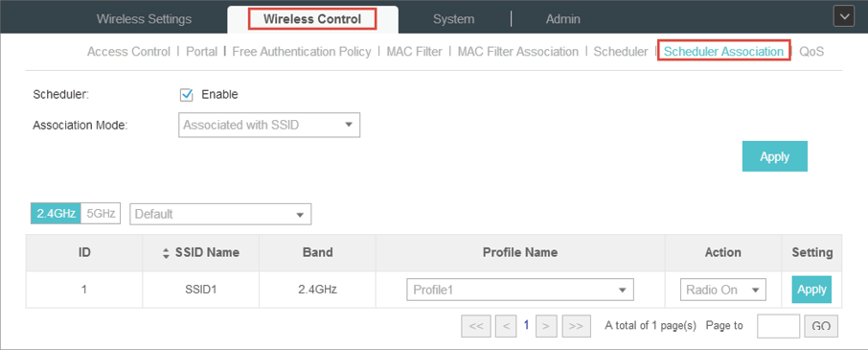Apply the scheduler association settings
This screenshot has width=868, height=350.
(x=774, y=156)
